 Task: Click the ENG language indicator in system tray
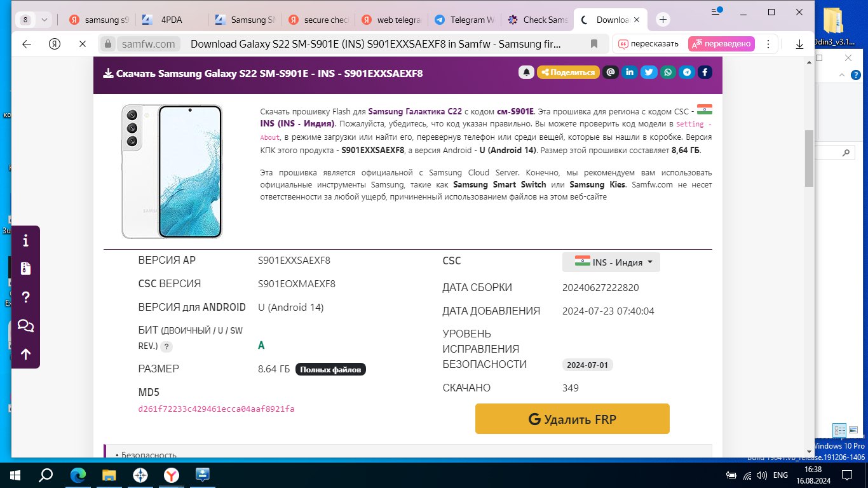click(x=781, y=475)
